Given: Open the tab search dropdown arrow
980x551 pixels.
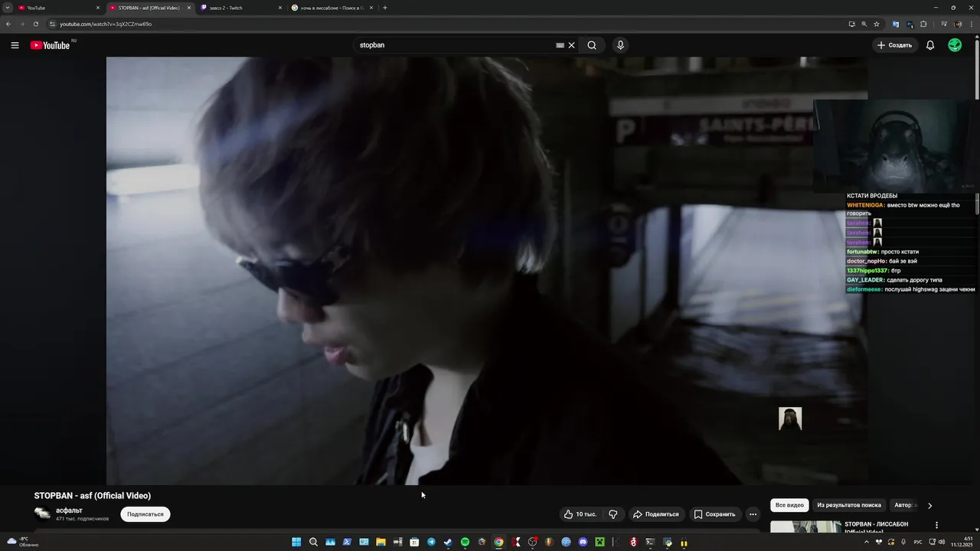Looking at the screenshot, I should (7, 8).
